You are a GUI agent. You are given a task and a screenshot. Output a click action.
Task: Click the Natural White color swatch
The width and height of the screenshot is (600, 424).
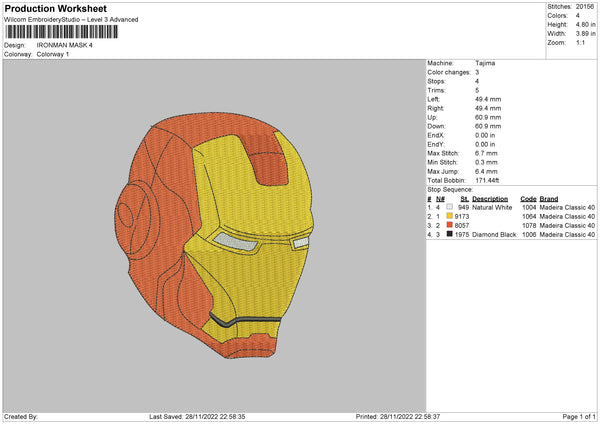coord(450,207)
